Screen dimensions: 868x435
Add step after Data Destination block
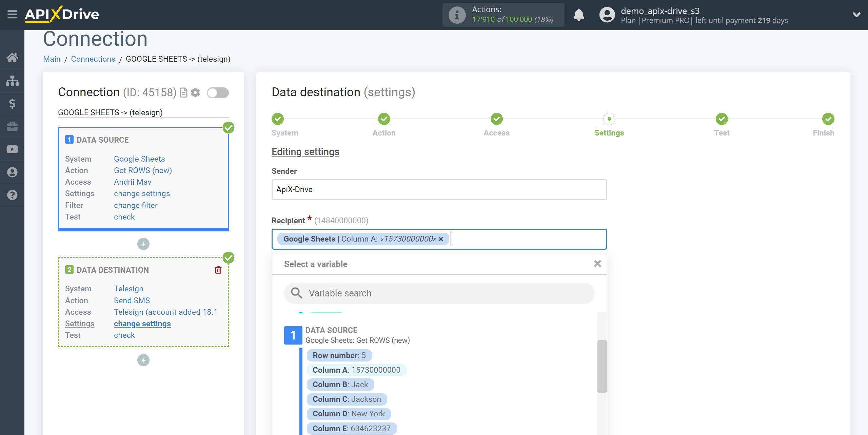coord(143,360)
